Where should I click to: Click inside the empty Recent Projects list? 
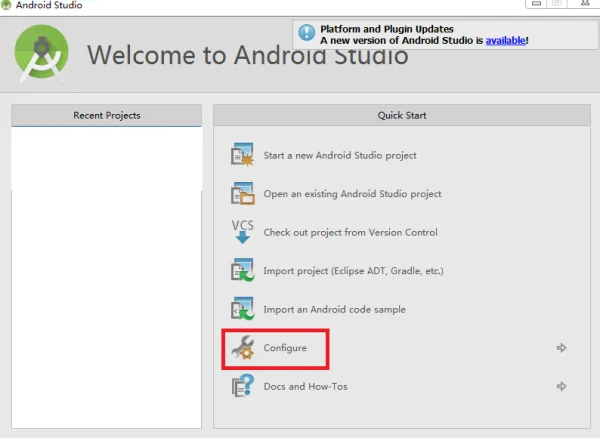(x=106, y=277)
